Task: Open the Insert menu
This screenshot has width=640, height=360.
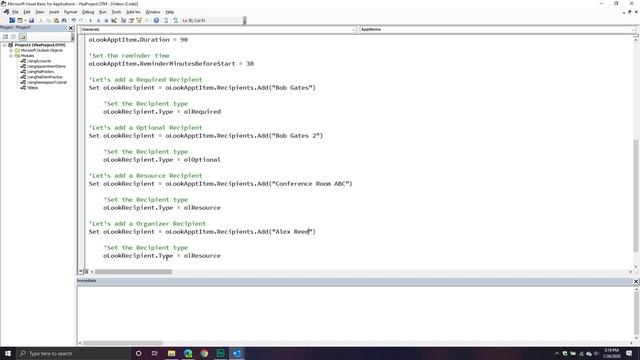Action: [54, 12]
